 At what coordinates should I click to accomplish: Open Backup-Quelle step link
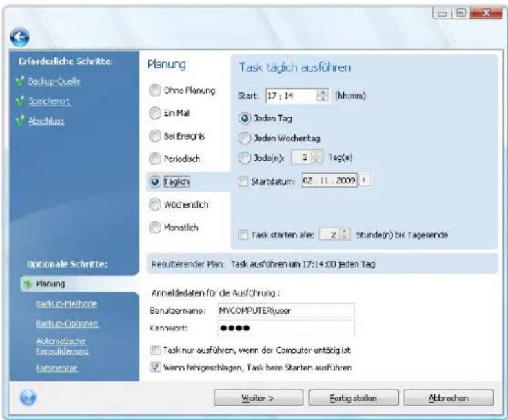pos(54,81)
